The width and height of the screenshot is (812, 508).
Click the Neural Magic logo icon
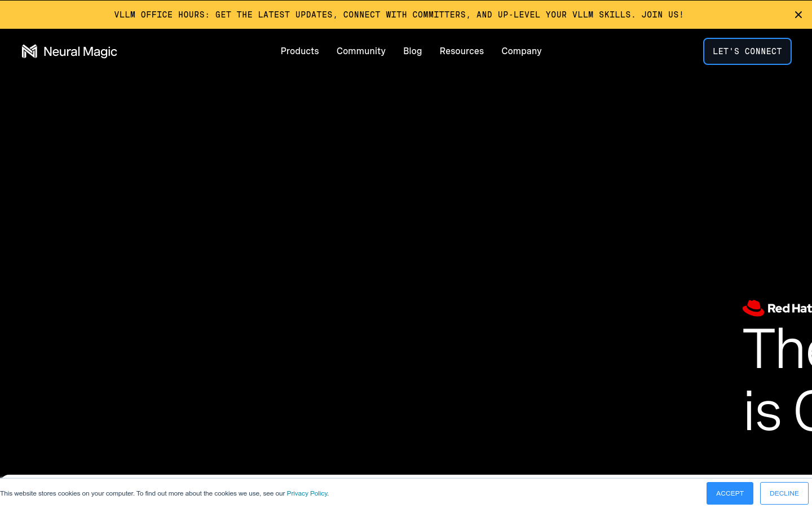click(29, 51)
